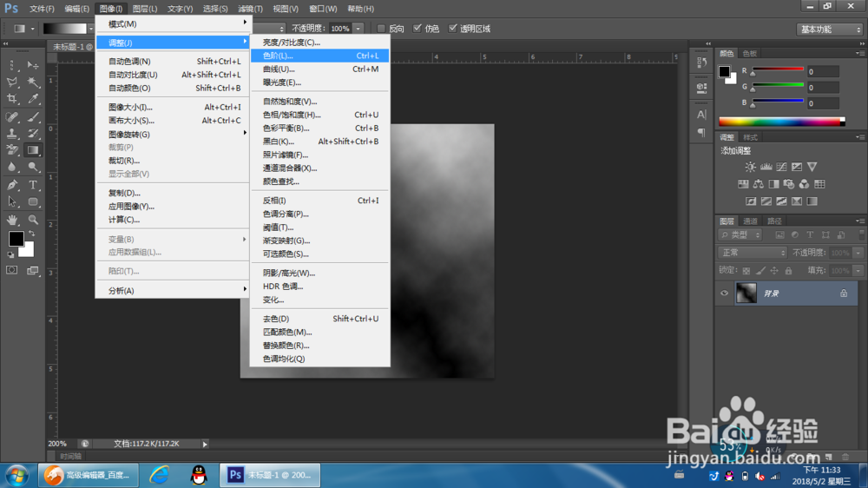The width and height of the screenshot is (868, 488).
Task: Select the Lasso tool
Action: click(12, 82)
